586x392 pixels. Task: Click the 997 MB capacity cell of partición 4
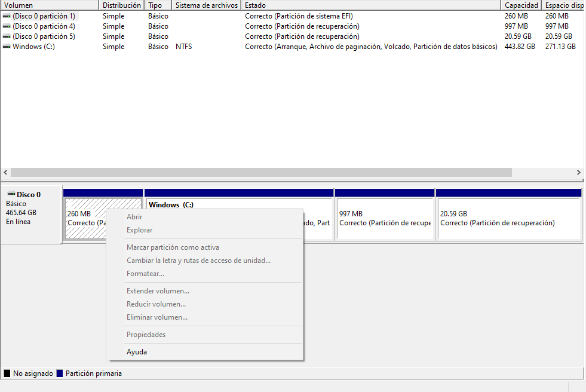coord(516,26)
